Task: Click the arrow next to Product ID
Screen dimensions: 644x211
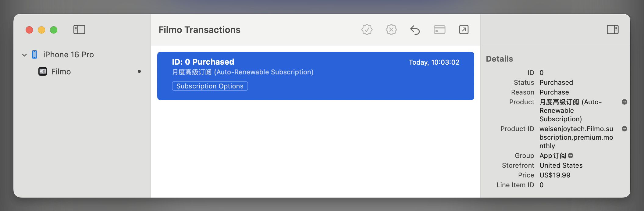Action: 624,129
